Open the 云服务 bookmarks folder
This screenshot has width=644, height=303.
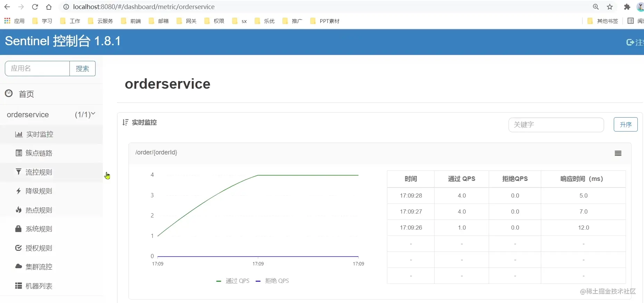point(101,21)
